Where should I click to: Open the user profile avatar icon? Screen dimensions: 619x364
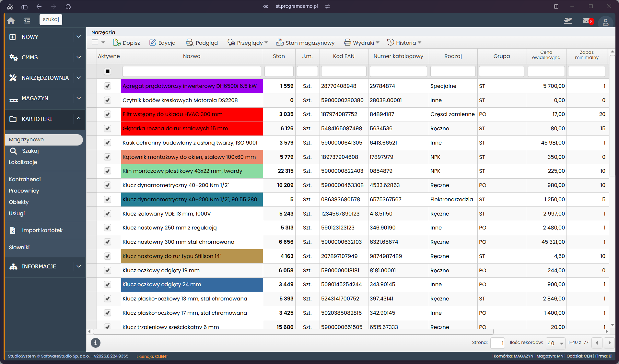pyautogui.click(x=605, y=22)
